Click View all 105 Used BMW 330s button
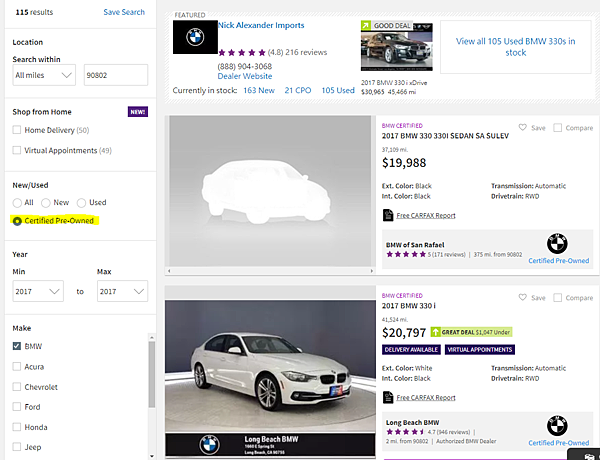The width and height of the screenshot is (600, 460). point(515,47)
